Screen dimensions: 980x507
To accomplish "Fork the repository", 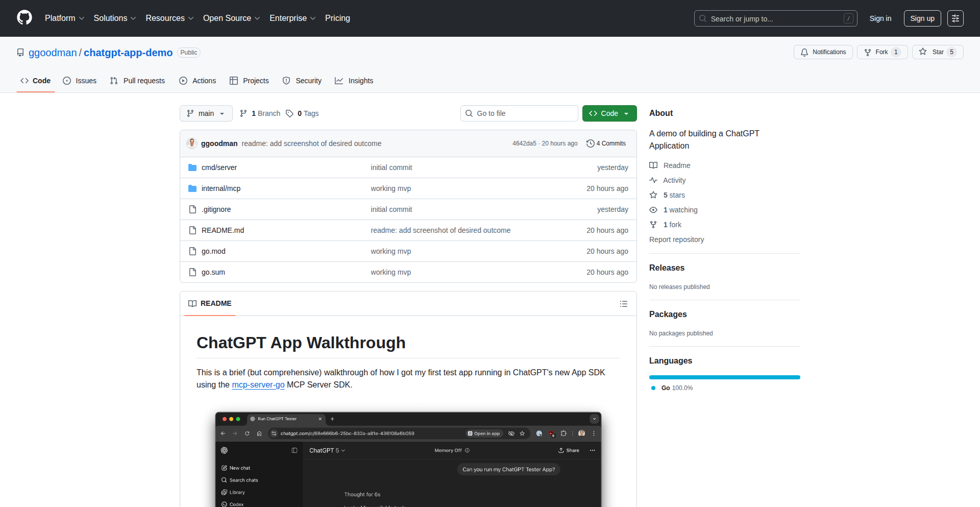I will pos(876,52).
